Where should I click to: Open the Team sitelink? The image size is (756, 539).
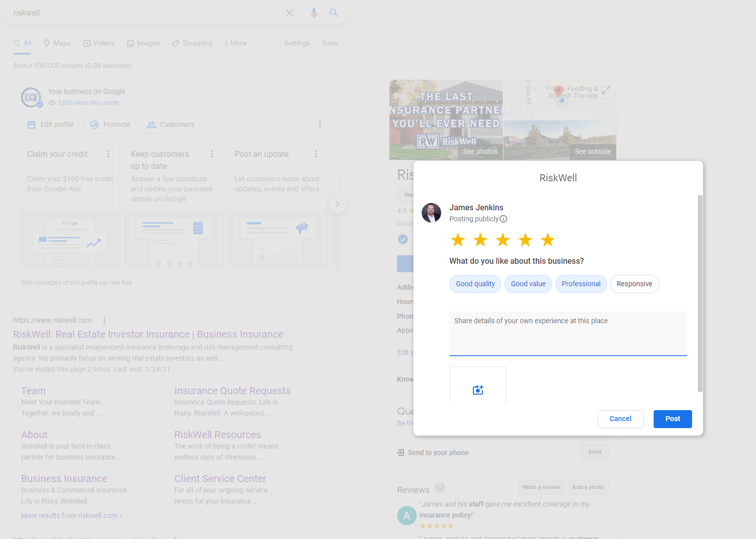[x=33, y=391]
